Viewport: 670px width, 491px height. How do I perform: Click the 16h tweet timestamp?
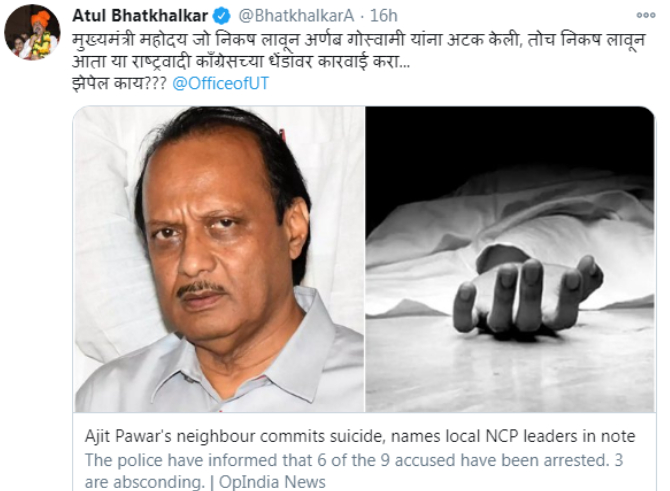pyautogui.click(x=384, y=16)
